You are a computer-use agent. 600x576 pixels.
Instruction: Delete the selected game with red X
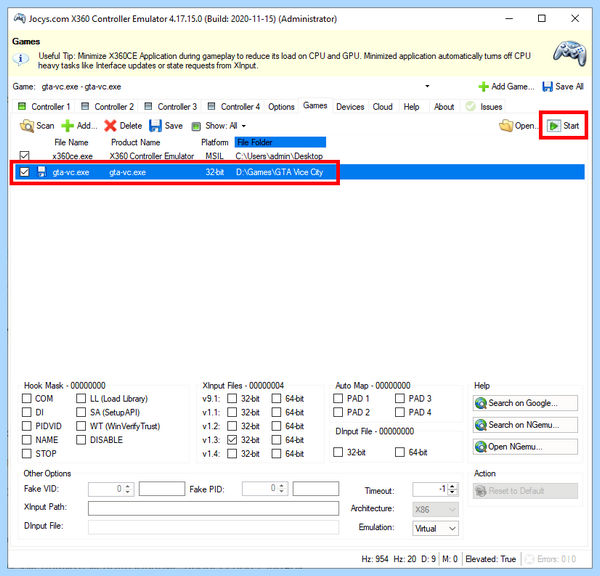click(x=110, y=126)
